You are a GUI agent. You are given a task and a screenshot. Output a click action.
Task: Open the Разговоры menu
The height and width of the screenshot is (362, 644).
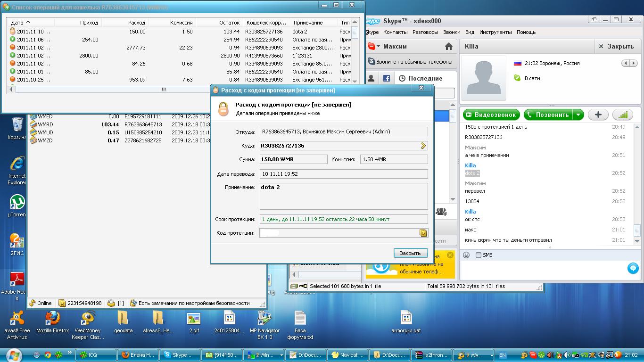pyautogui.click(x=425, y=32)
